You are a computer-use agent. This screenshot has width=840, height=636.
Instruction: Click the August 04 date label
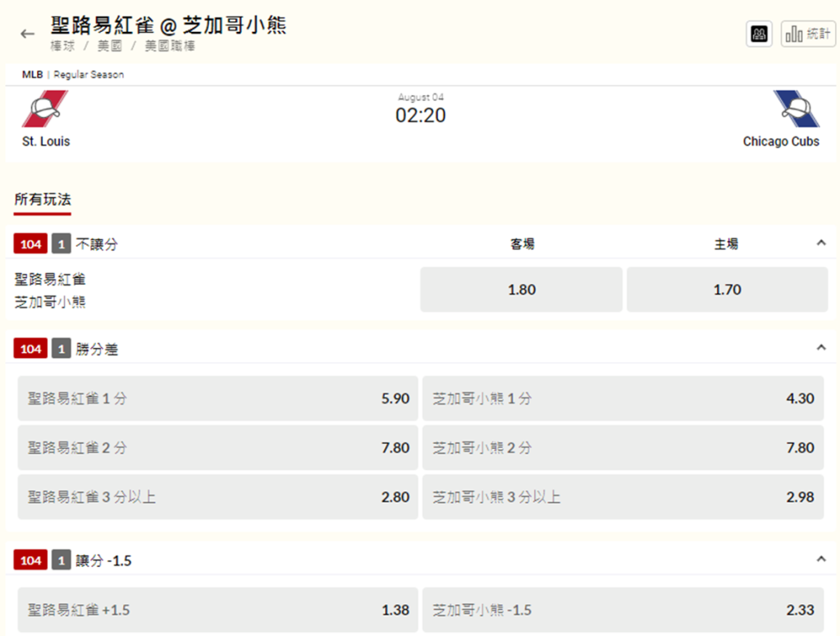tap(421, 97)
